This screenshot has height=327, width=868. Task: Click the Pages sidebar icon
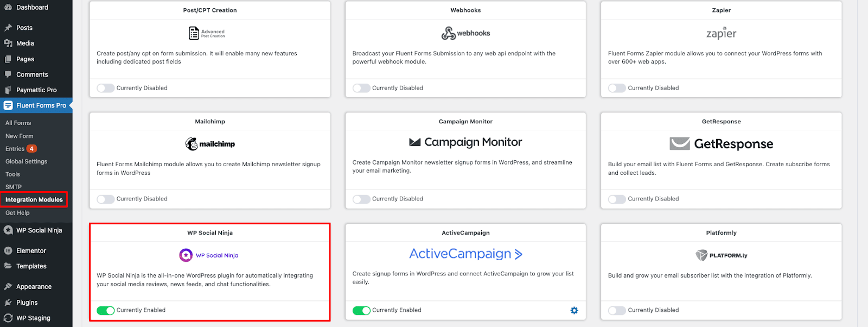[x=8, y=59]
